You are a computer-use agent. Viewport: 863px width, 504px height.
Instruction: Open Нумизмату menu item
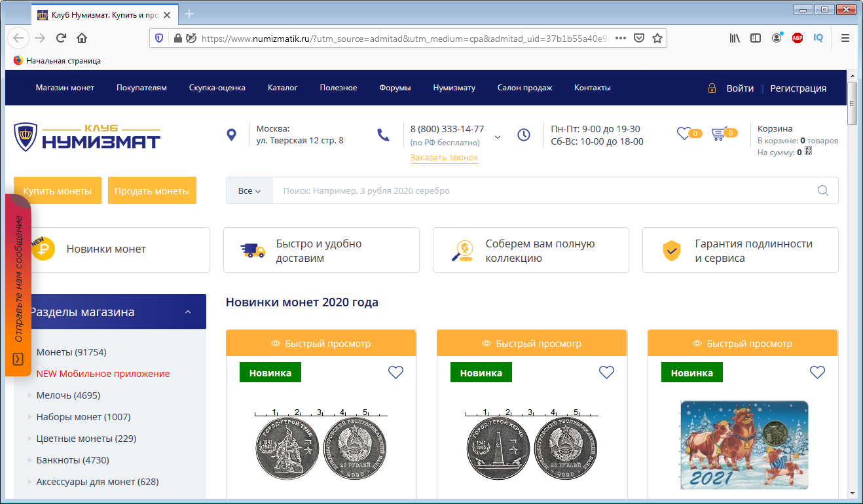pos(454,88)
